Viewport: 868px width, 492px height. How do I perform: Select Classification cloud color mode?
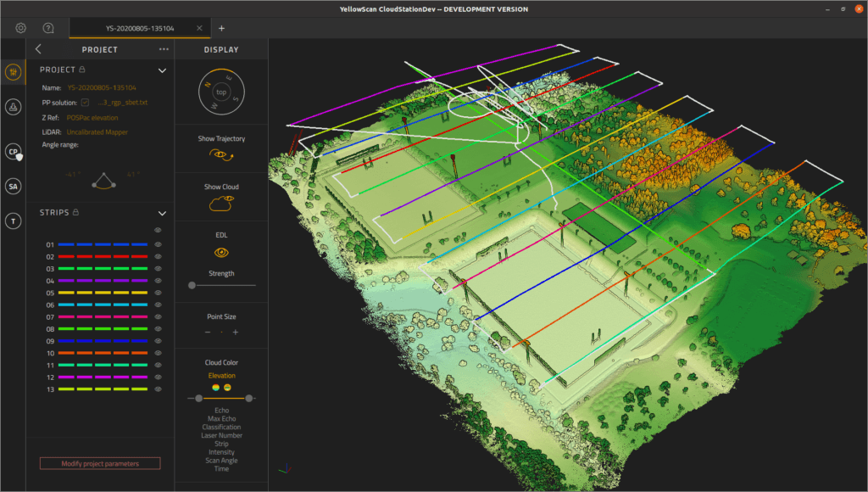coord(221,427)
